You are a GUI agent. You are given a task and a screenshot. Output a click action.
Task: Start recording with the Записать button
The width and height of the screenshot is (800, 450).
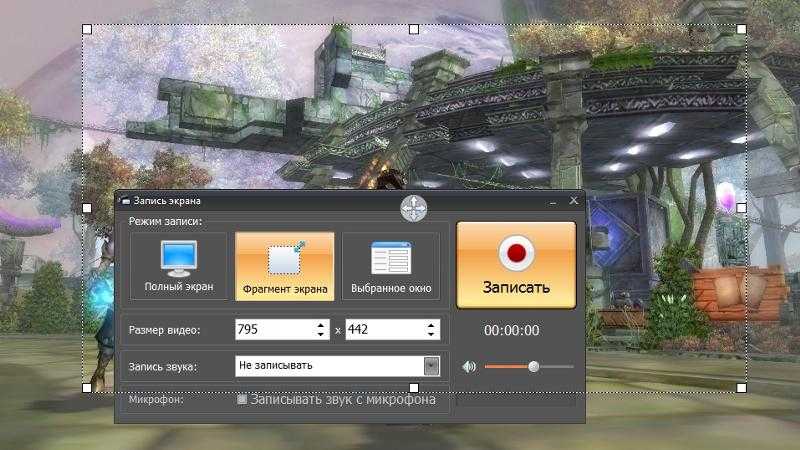[x=516, y=265]
